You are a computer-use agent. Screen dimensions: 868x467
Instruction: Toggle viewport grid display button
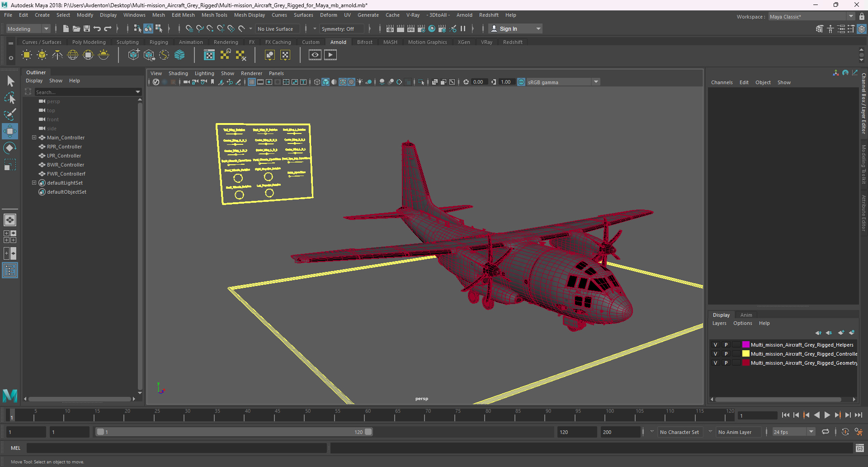coord(252,82)
